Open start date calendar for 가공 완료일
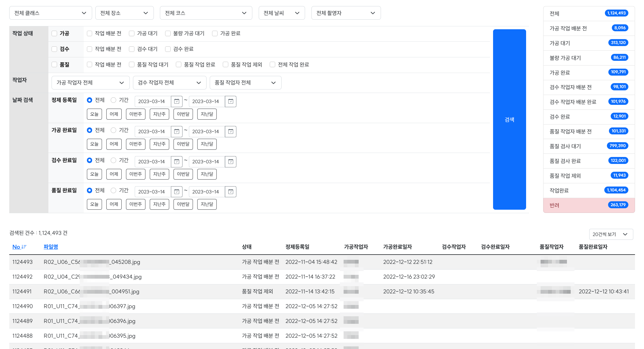This screenshot has width=644, height=349. click(x=177, y=131)
